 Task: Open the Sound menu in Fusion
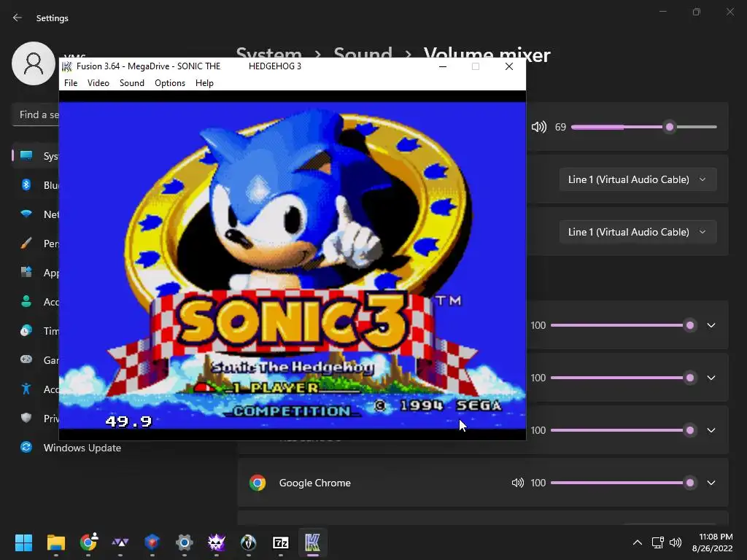[x=131, y=83]
